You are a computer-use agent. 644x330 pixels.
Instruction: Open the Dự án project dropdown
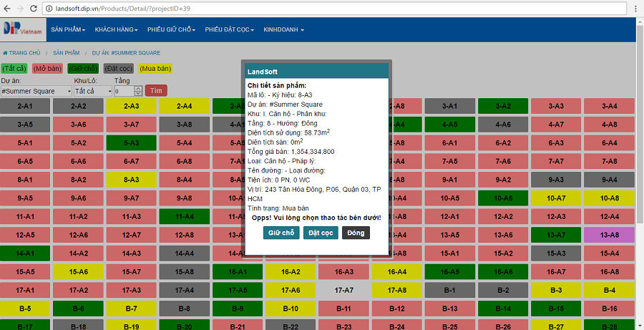36,91
